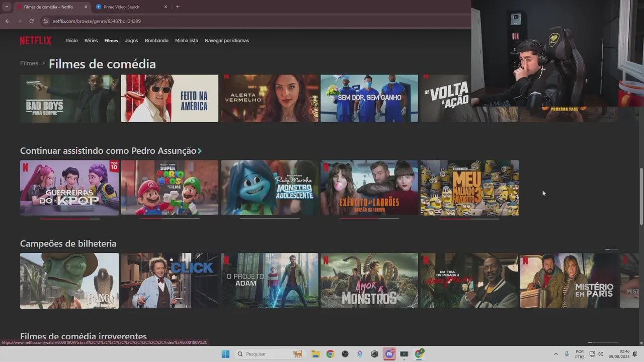The image size is (644, 362).
Task: Open the Continuar assistindo como Pedro Assunção heading
Action: tap(108, 151)
